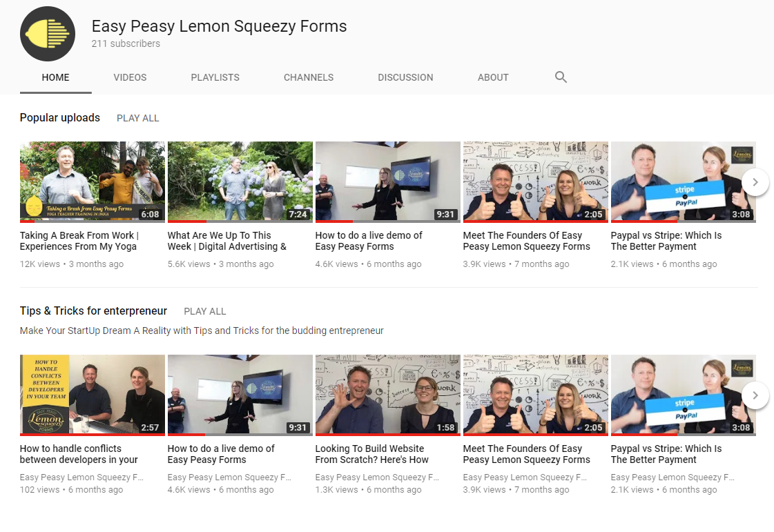Click channel name under How to handle conflicts

[82, 477]
